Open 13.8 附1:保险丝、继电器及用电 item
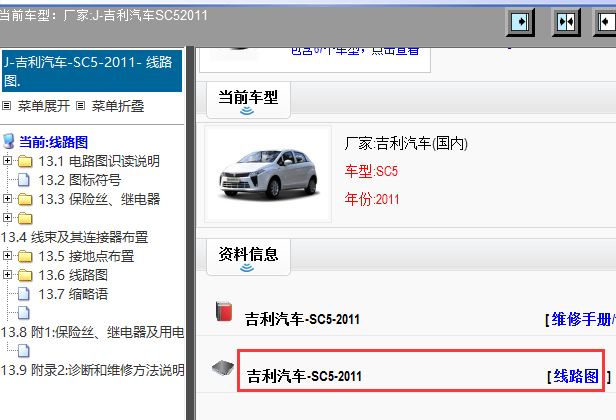Image resolution: width=616 pixels, height=420 pixels. (92, 332)
